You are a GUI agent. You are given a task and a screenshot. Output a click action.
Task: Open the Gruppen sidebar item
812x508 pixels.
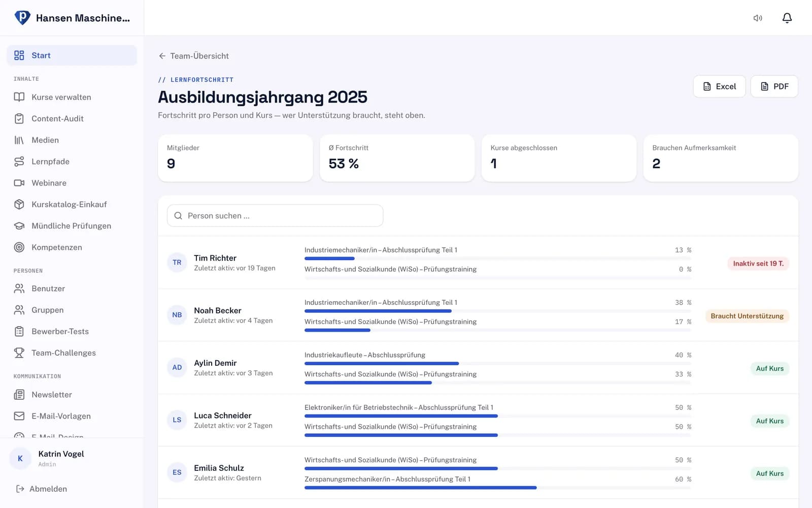click(72, 310)
